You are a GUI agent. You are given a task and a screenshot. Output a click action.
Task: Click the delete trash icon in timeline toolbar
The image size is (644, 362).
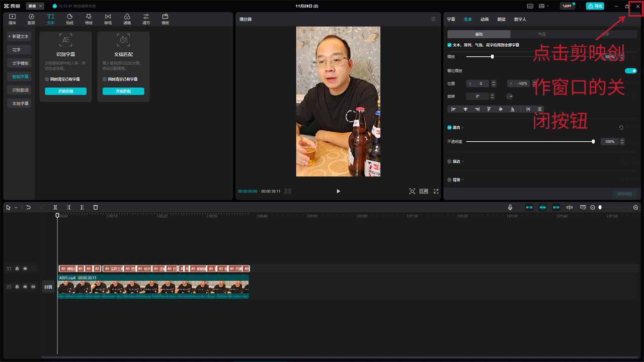coord(96,207)
